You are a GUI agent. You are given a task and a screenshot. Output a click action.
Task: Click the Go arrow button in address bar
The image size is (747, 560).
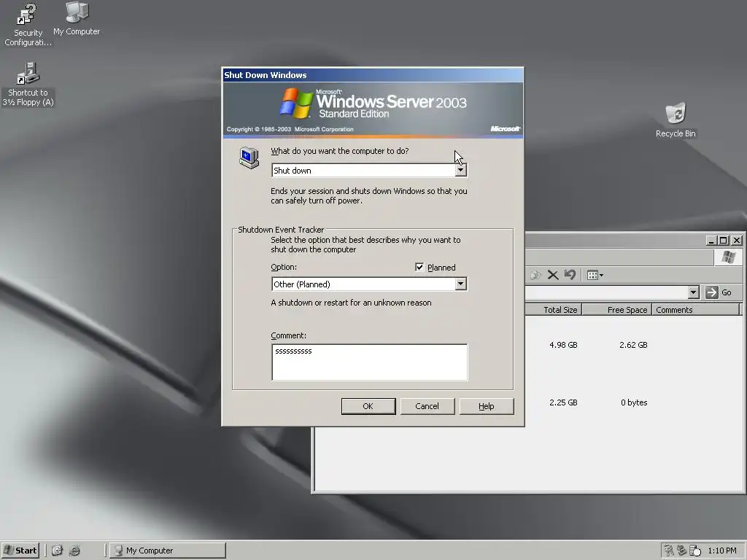click(712, 292)
